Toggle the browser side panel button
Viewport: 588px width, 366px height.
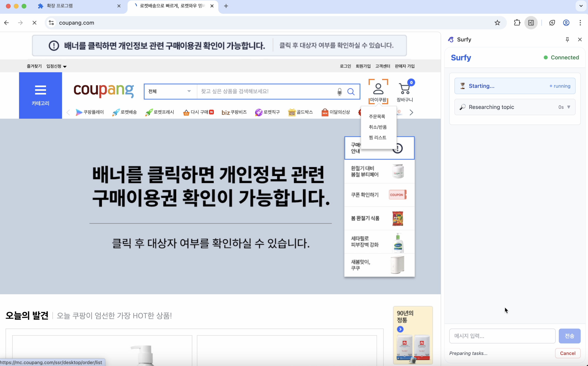pyautogui.click(x=531, y=23)
